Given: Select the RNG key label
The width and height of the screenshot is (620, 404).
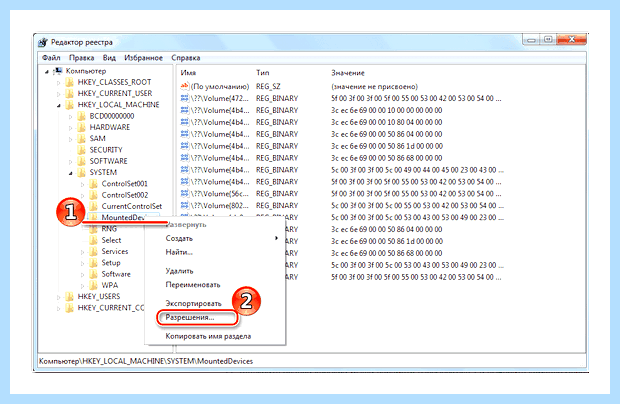Looking at the screenshot, I should pyautogui.click(x=109, y=229).
